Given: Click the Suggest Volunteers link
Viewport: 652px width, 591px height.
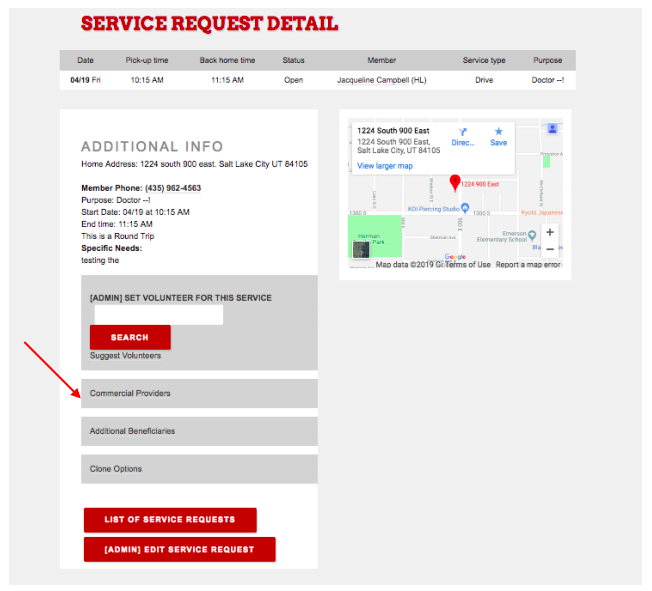Looking at the screenshot, I should click(125, 356).
